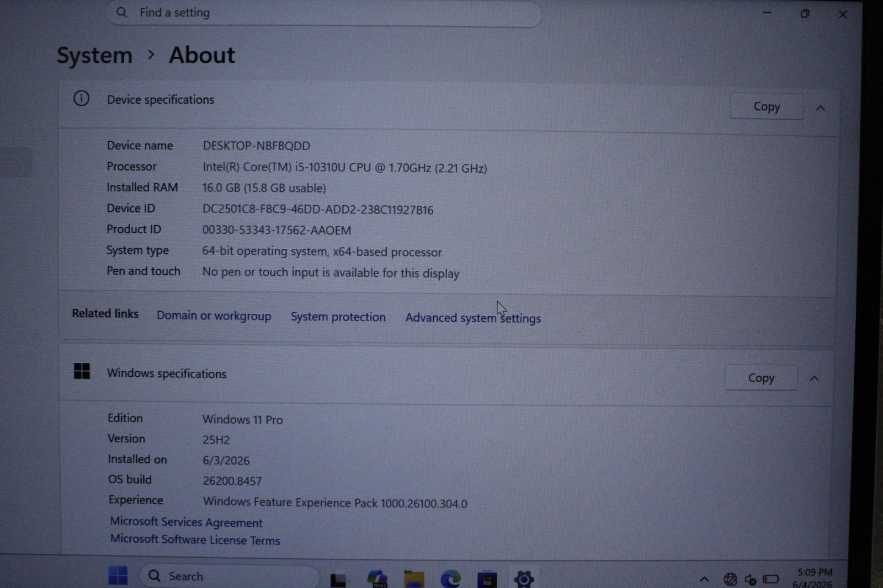Select the Product ID 00330-53343-17562-AAOEM
Viewport: 883px width, 588px height.
tap(276, 230)
